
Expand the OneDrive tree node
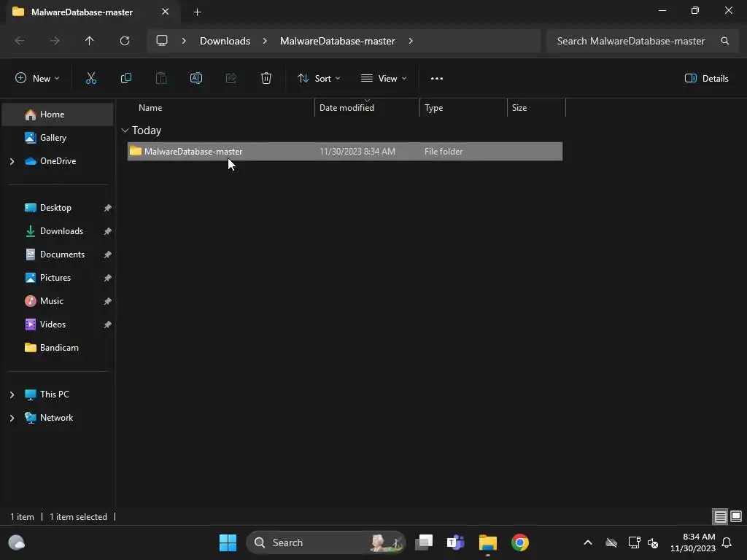coord(12,161)
